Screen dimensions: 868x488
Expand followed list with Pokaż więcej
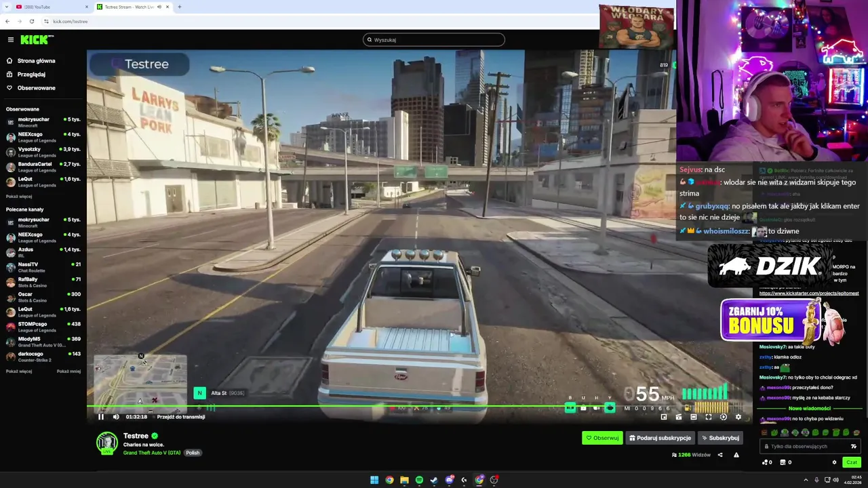[19, 197]
